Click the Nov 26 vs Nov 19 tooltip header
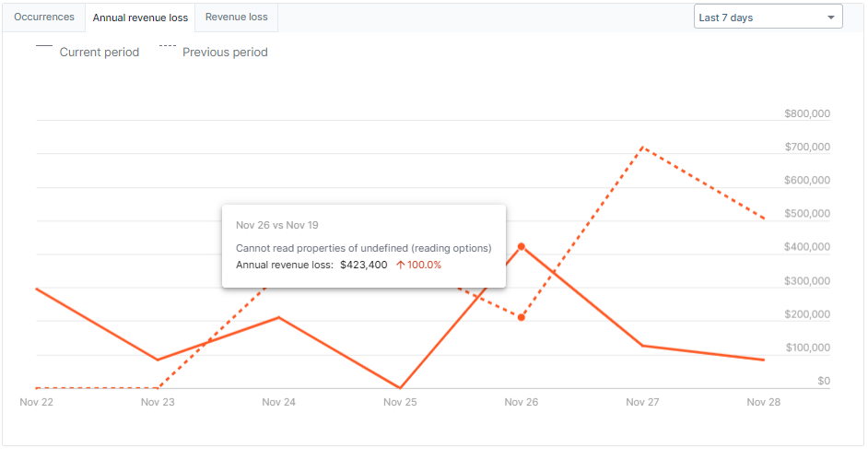 pos(277,225)
